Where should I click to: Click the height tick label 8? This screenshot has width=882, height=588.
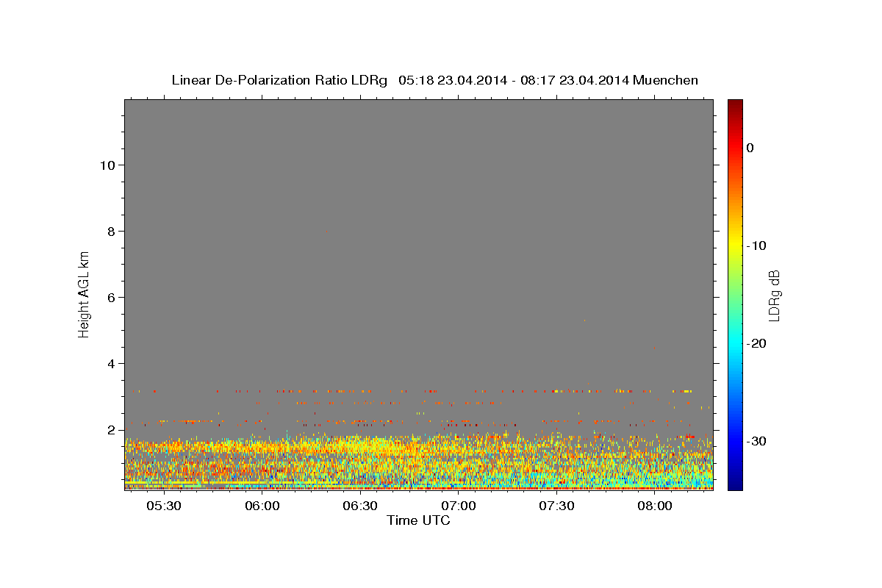112,231
